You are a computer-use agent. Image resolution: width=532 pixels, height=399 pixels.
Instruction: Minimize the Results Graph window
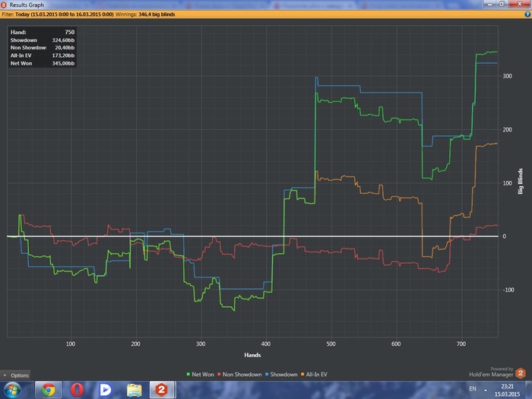(x=489, y=4)
